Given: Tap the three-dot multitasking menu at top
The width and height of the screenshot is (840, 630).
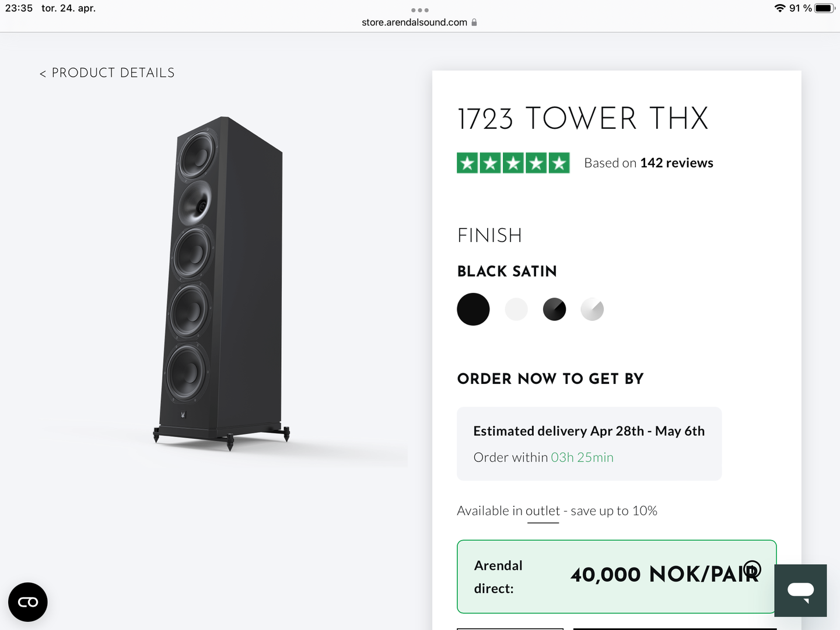Looking at the screenshot, I should click(420, 10).
